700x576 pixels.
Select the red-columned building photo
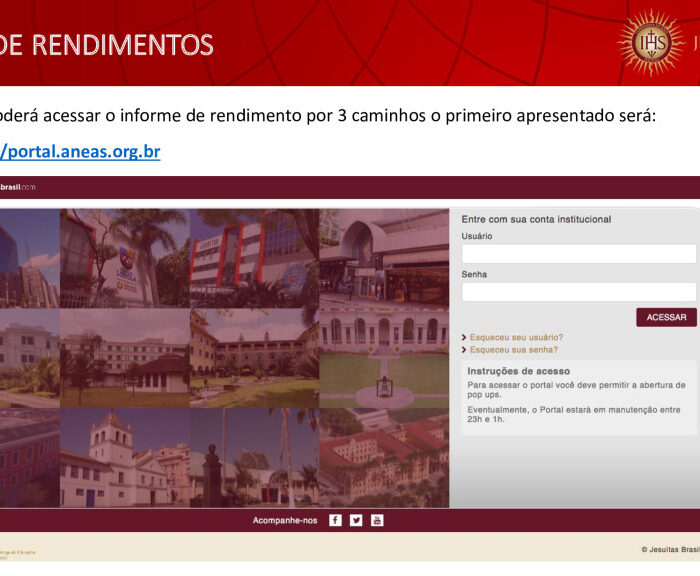[x=254, y=257]
